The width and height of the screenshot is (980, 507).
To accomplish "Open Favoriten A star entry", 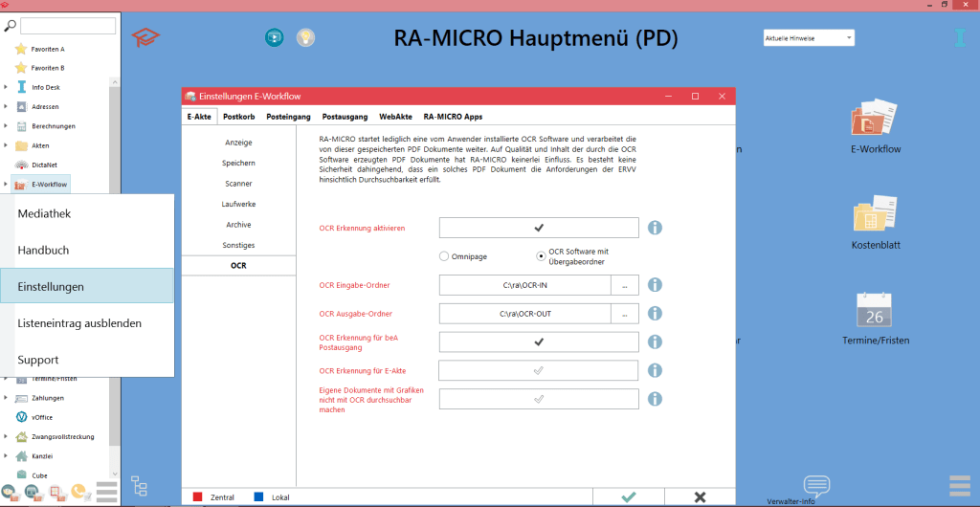I will pyautogui.click(x=40, y=49).
